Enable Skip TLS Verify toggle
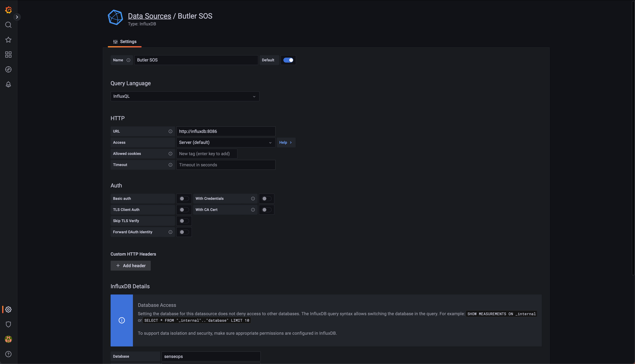635x364 pixels. 184,221
